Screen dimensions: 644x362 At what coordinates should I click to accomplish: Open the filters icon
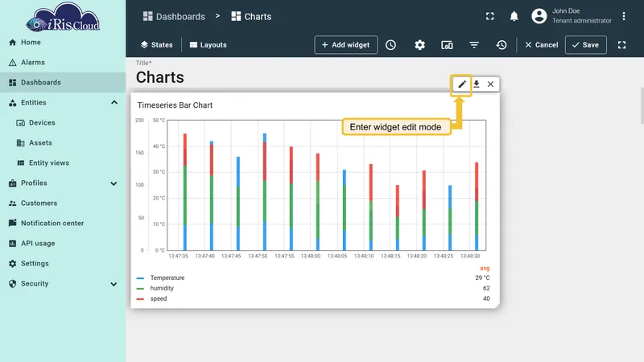tap(474, 45)
